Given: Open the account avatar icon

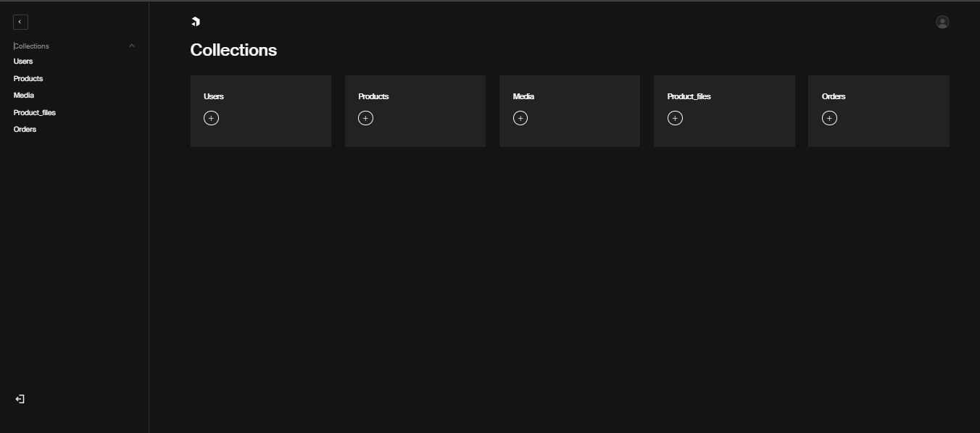Looking at the screenshot, I should tap(942, 22).
